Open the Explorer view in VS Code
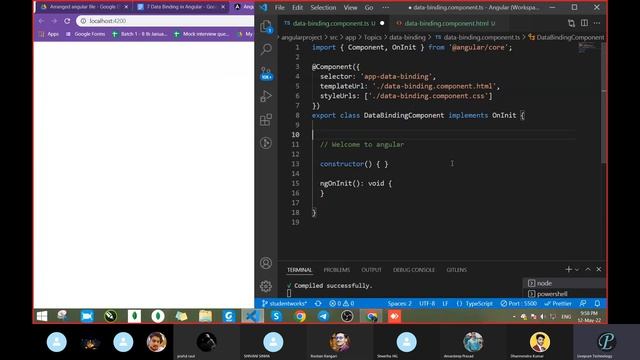 click(x=266, y=27)
